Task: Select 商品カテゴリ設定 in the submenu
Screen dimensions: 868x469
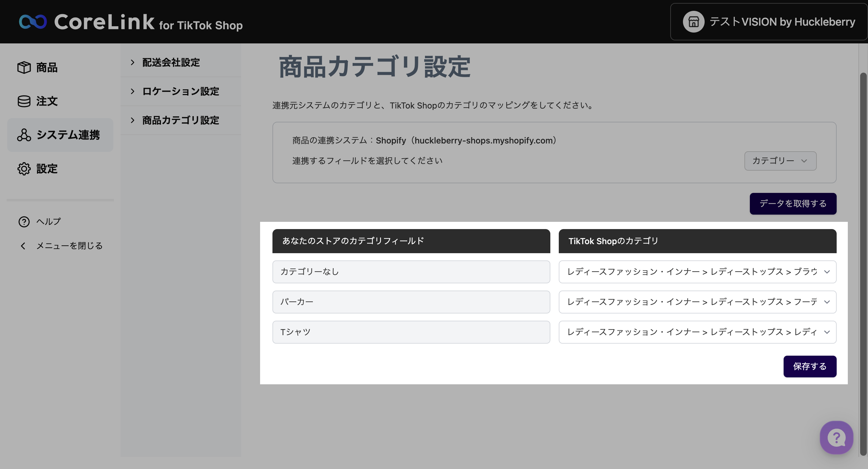Action: click(x=180, y=120)
